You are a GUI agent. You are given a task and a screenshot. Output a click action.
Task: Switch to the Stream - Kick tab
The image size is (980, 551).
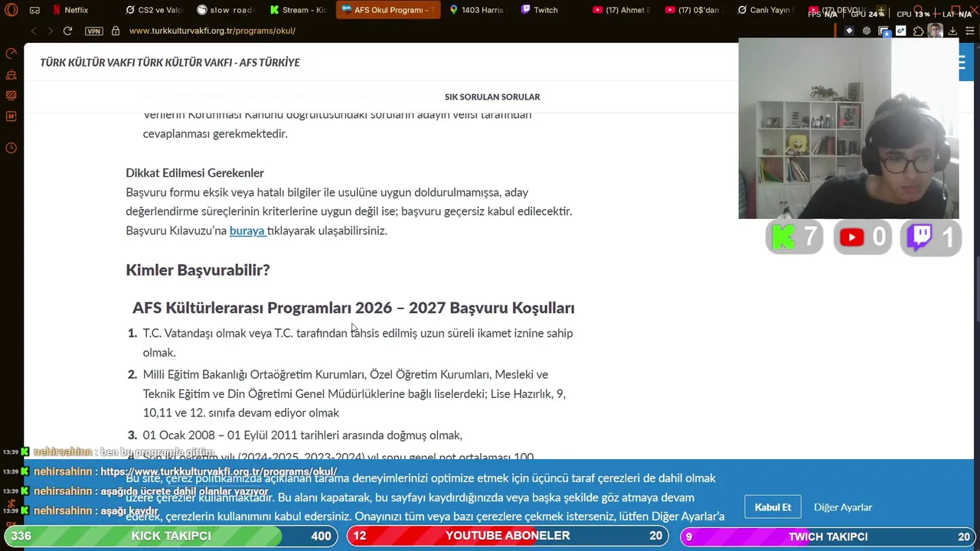click(298, 10)
